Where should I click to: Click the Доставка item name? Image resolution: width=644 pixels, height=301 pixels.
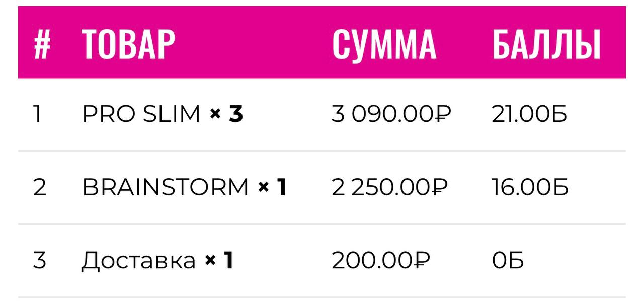tap(138, 261)
